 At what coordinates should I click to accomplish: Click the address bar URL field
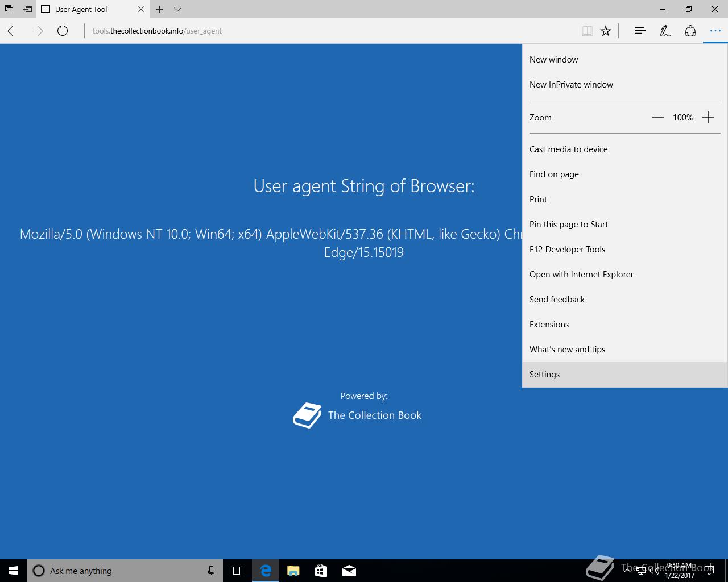pyautogui.click(x=330, y=31)
